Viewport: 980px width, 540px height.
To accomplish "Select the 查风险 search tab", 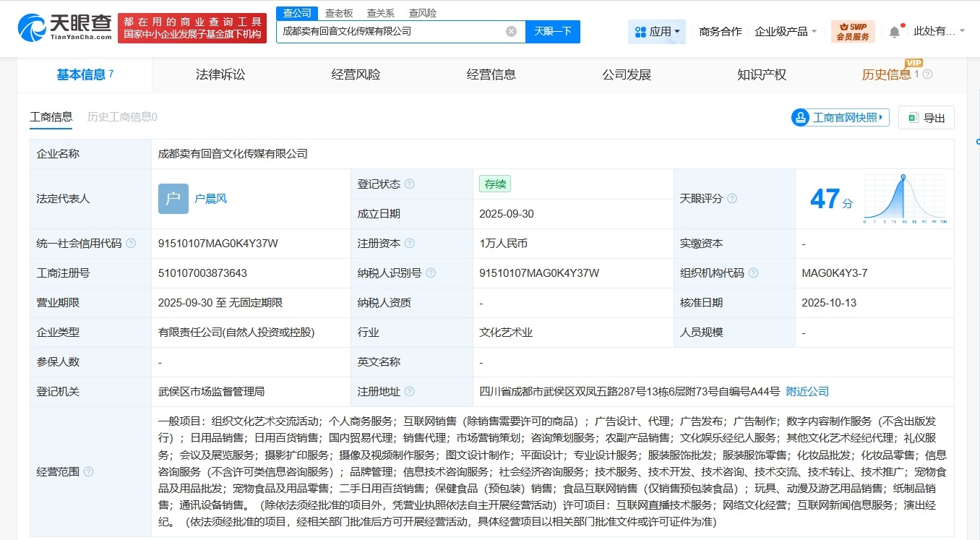I will (x=422, y=12).
